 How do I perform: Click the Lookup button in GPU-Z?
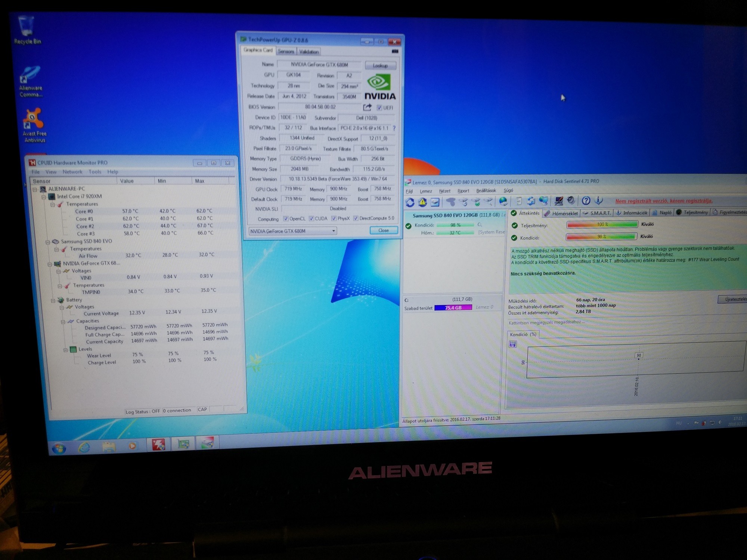(380, 66)
